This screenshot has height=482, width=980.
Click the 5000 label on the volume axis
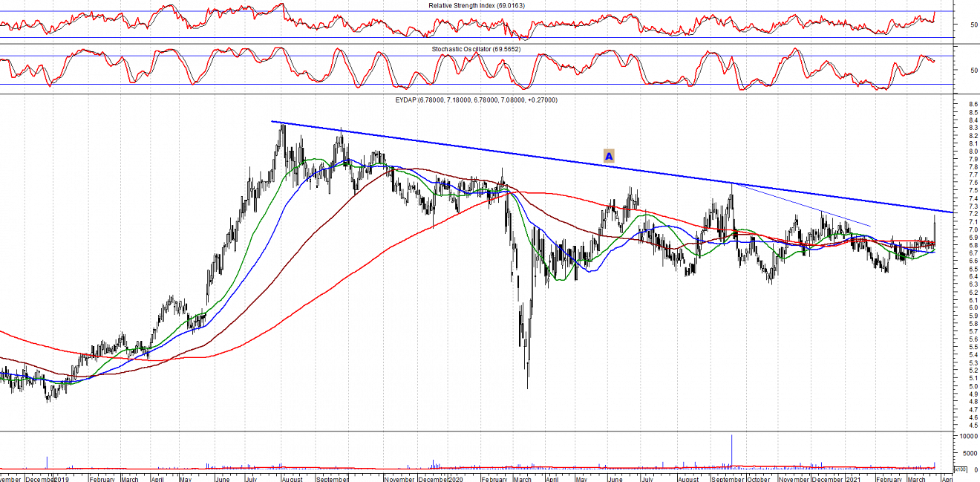966,453
